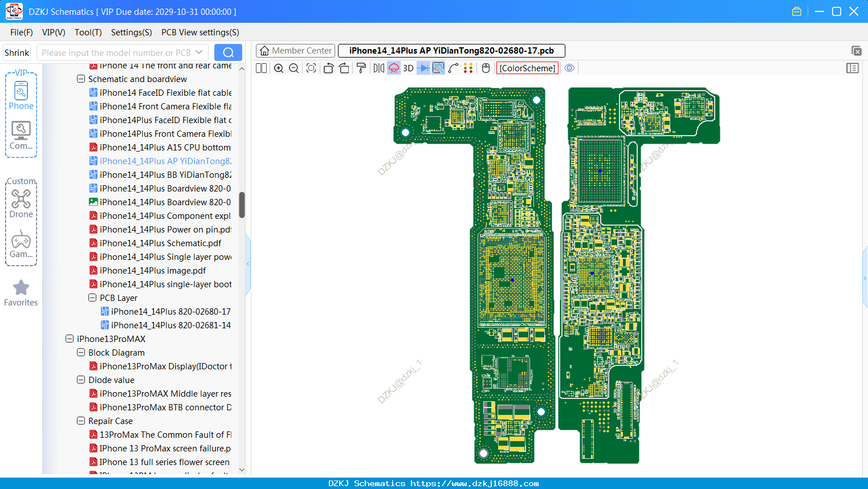Image resolution: width=868 pixels, height=489 pixels.
Task: Click the tree panel vertical scrollbar thumb
Action: point(242,205)
